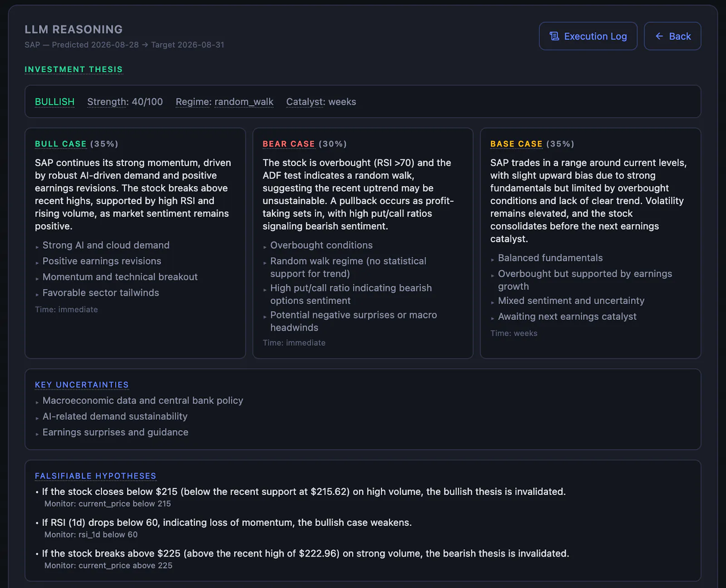Click 'Monitor: current_price above 225'
This screenshot has height=588, width=726.
point(108,565)
